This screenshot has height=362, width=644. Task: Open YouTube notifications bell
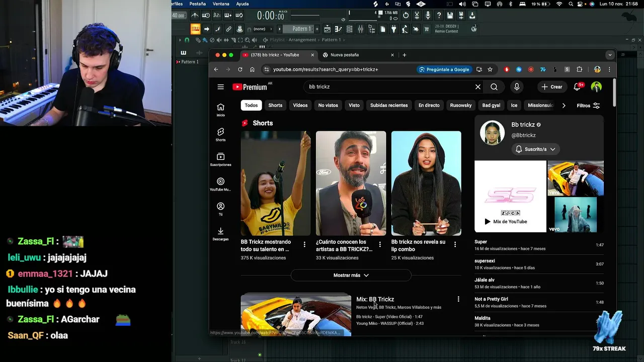pos(578,87)
